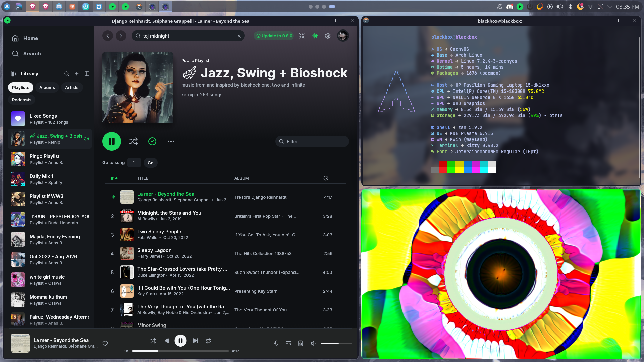This screenshot has width=644, height=362.
Task: Toggle shuffle in the bottom player bar
Action: point(153,341)
